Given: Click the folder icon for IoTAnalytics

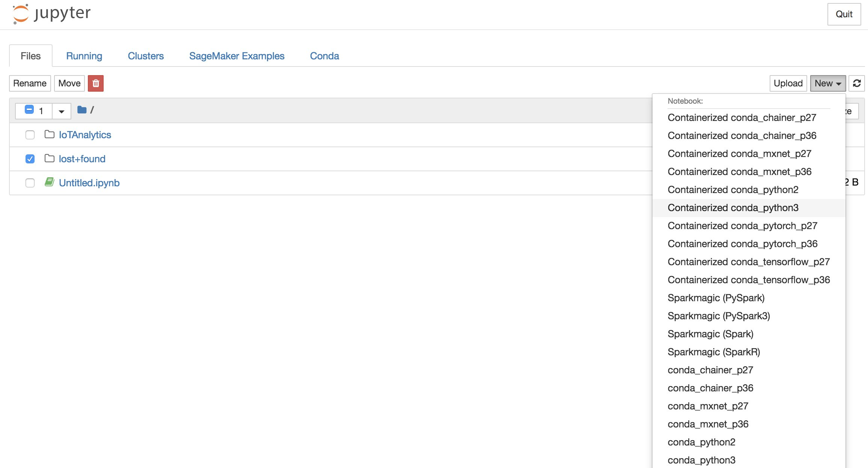Looking at the screenshot, I should point(49,134).
